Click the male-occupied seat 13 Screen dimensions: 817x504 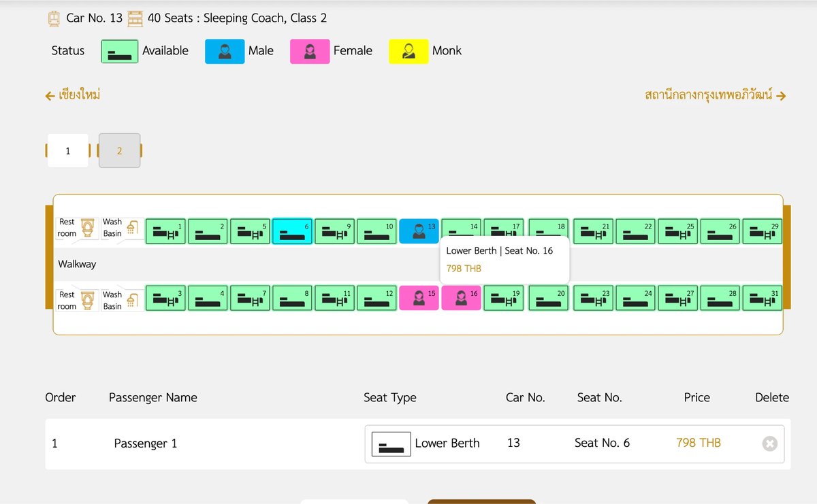coord(419,231)
